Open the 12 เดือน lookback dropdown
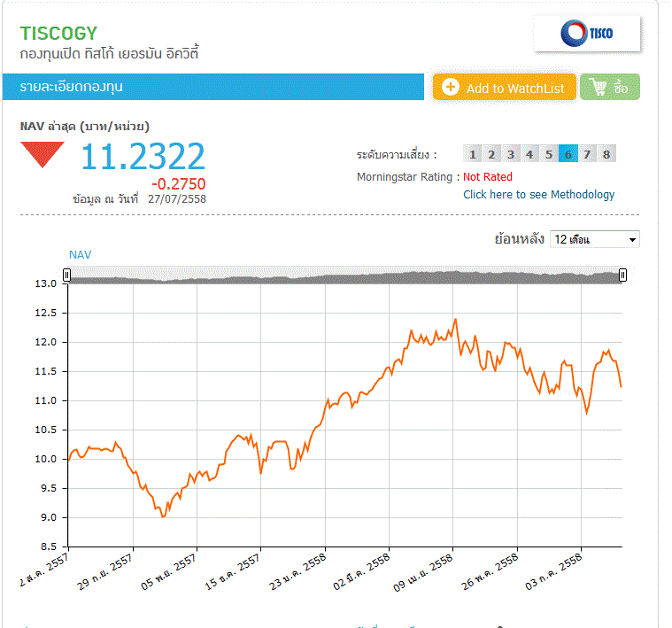Viewport: 672px width, 628px height. 595,239
